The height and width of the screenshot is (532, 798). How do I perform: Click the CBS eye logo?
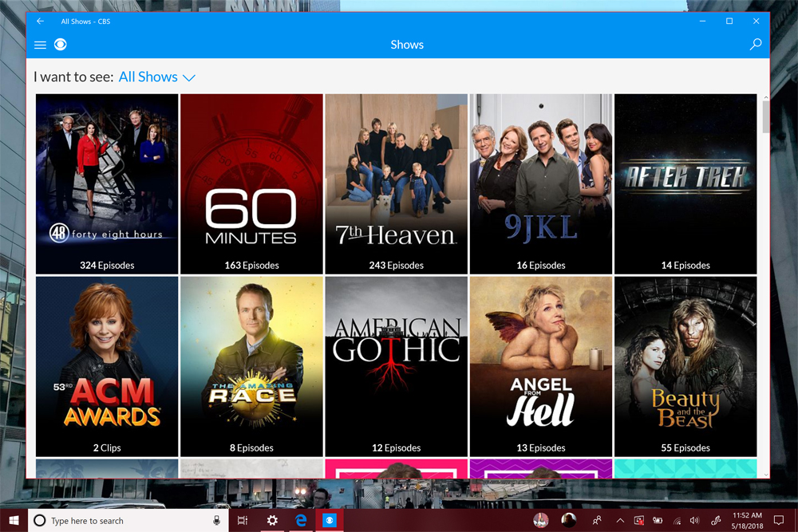[60, 45]
